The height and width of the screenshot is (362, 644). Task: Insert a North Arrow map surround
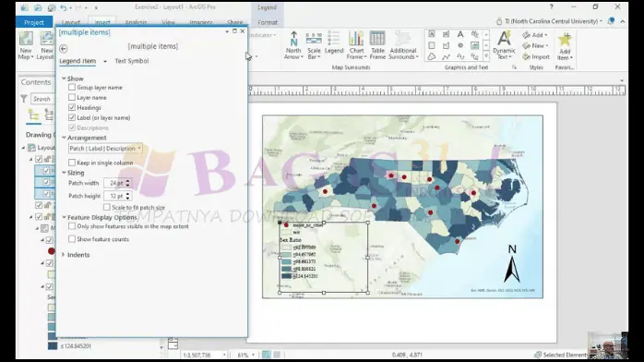tap(293, 45)
